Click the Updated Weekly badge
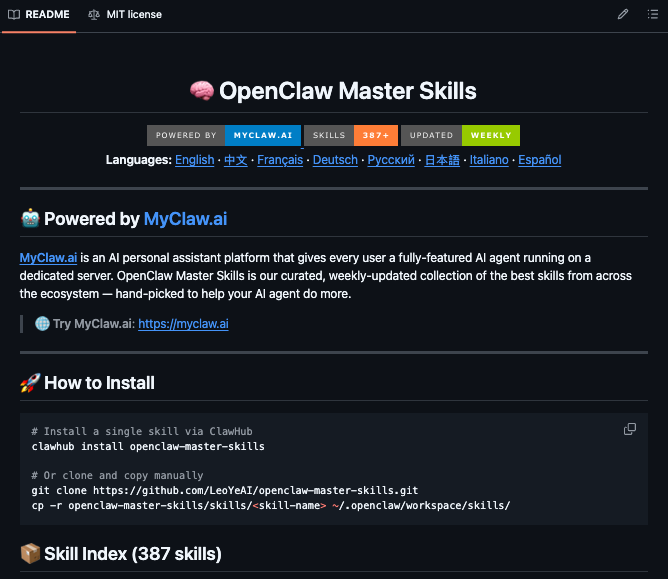668x579 pixels. click(x=461, y=135)
